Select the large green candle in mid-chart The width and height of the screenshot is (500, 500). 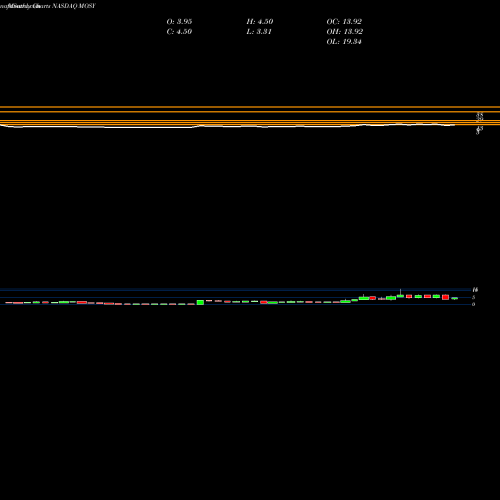pyautogui.click(x=200, y=302)
